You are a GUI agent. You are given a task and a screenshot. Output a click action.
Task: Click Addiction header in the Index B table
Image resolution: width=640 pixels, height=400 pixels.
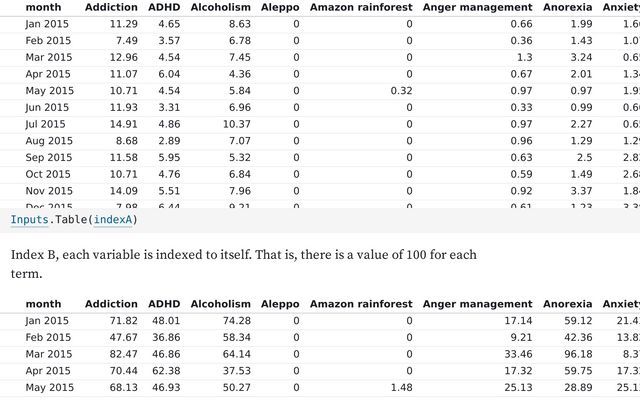[x=111, y=304]
